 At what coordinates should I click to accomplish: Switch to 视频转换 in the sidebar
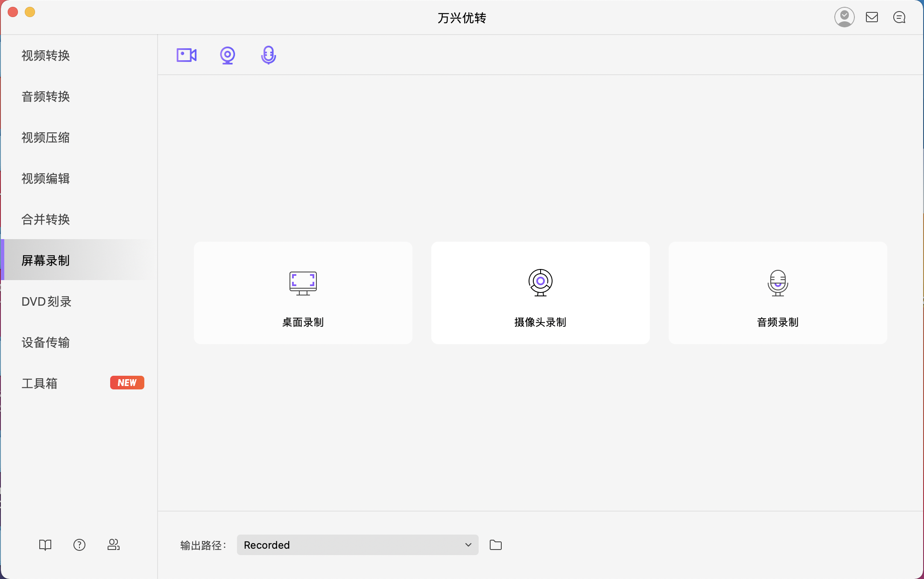coord(46,56)
